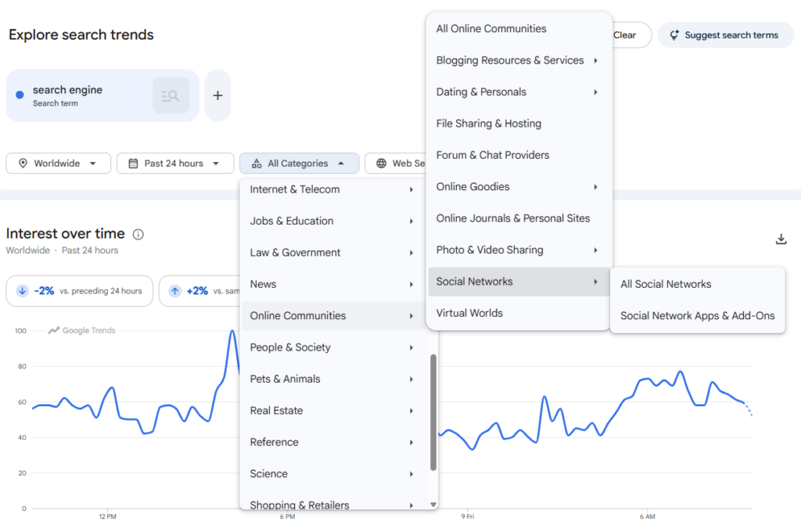Expand Dating & Personals submenu arrow
The height and width of the screenshot is (532, 801).
(x=595, y=92)
